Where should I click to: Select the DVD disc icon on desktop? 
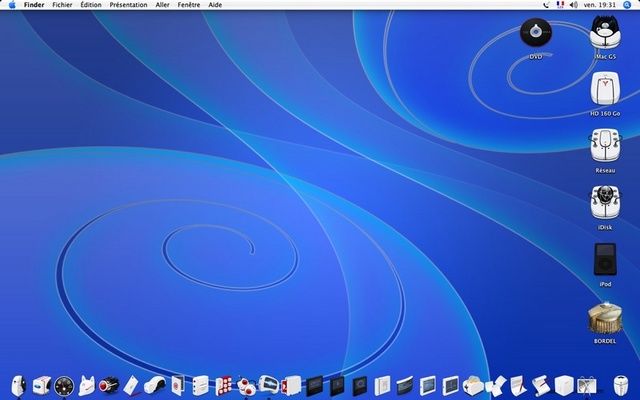point(536,33)
